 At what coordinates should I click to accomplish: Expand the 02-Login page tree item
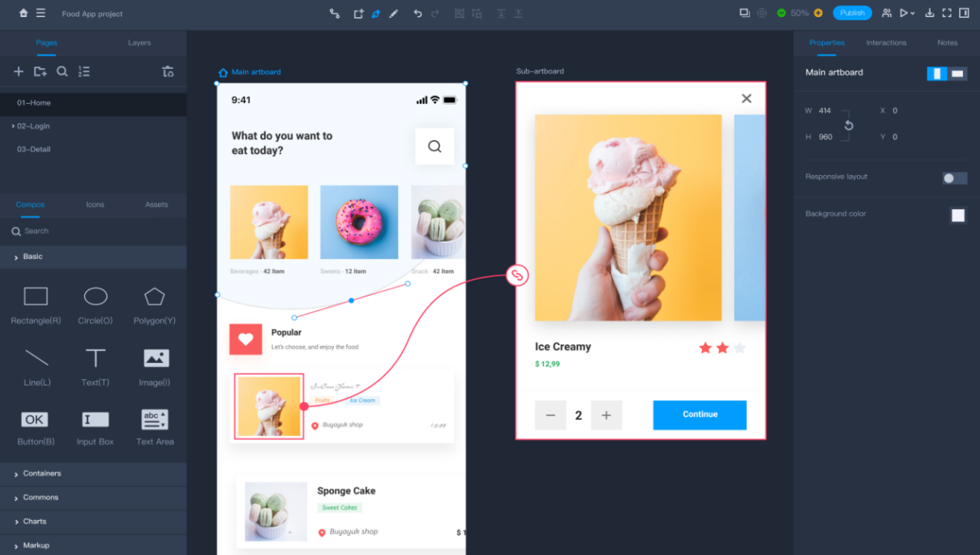(14, 126)
